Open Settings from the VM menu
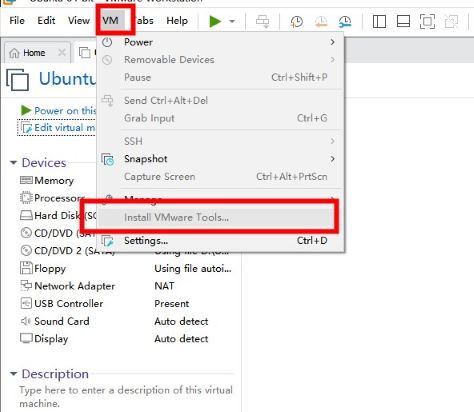Image resolution: width=474 pixels, height=412 pixels. (221, 241)
